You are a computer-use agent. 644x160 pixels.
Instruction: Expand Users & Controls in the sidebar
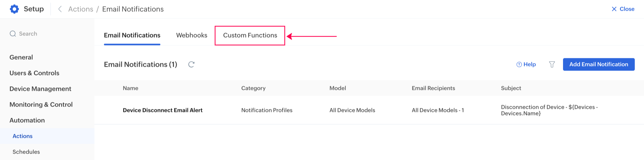(34, 73)
